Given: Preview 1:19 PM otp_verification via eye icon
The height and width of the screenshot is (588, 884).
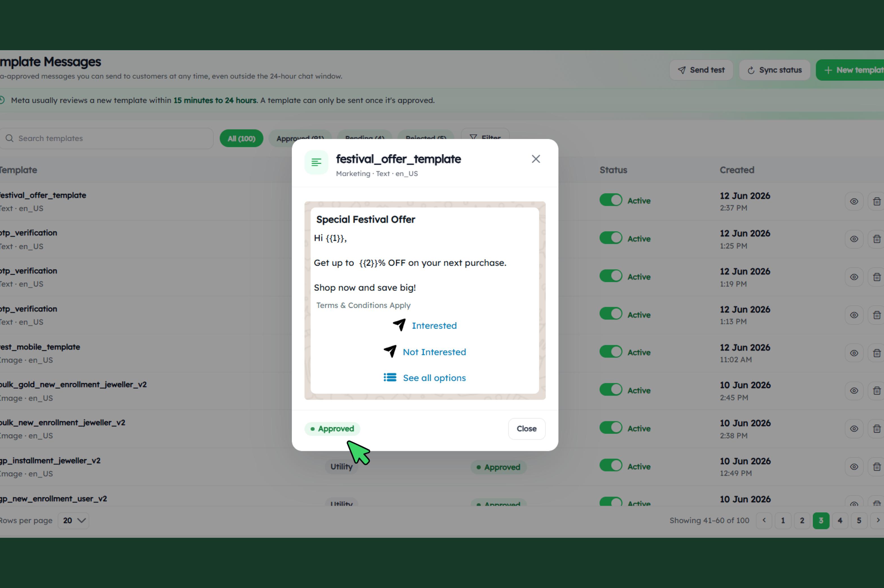Looking at the screenshot, I should click(x=854, y=277).
